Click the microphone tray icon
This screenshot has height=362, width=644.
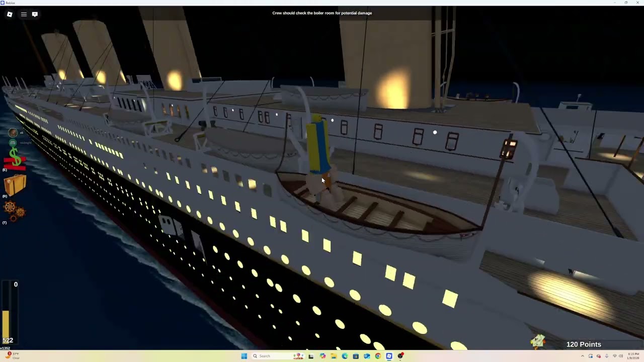pos(607,356)
